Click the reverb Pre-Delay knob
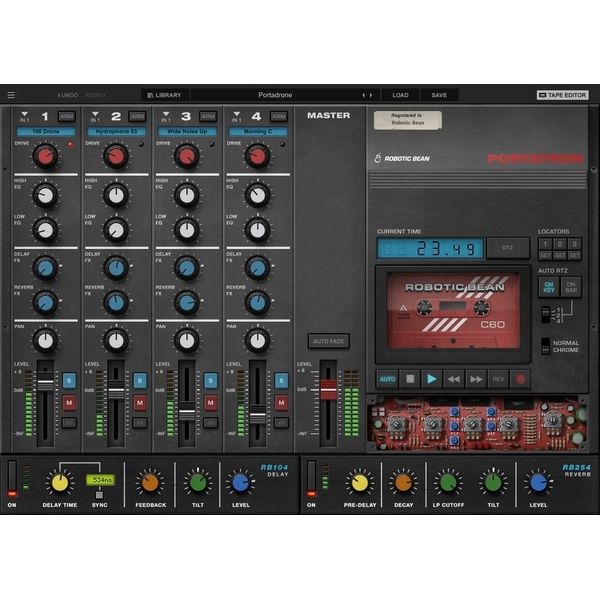 [x=360, y=483]
